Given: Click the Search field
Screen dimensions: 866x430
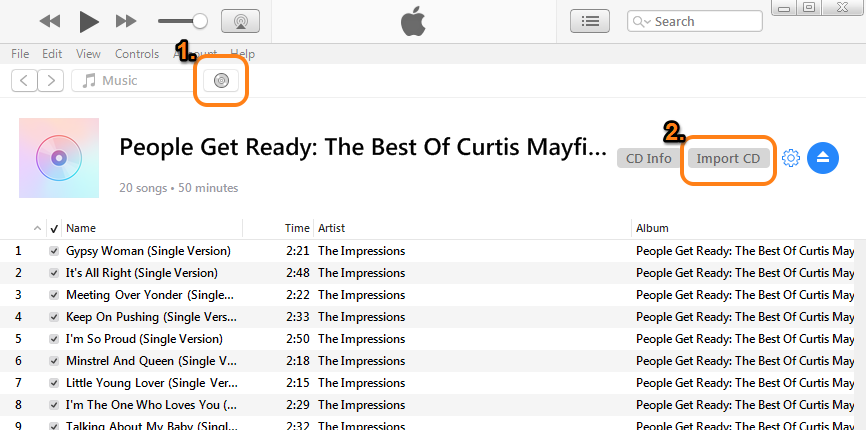Looking at the screenshot, I should 695,22.
